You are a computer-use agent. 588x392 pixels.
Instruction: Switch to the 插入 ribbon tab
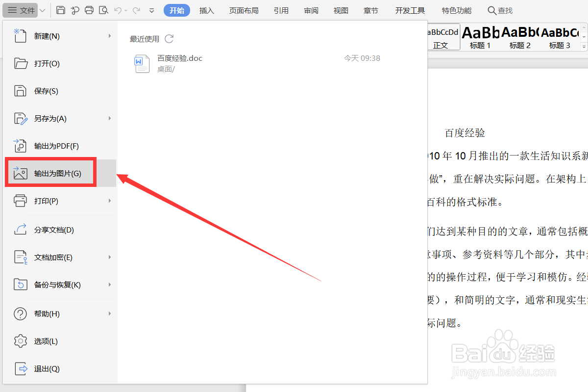tap(206, 10)
